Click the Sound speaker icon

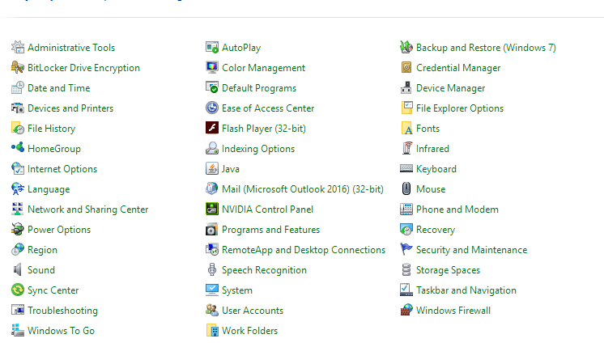(x=18, y=270)
